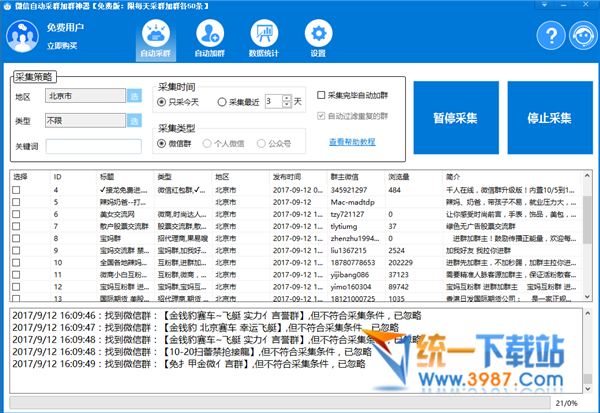
Task: Click the app logo in title bar
Action: tap(7, 6)
